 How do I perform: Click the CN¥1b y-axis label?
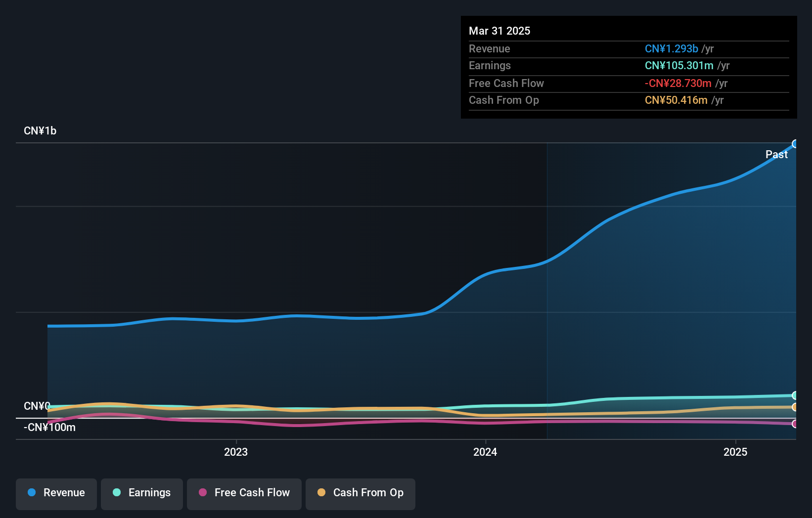click(x=40, y=131)
